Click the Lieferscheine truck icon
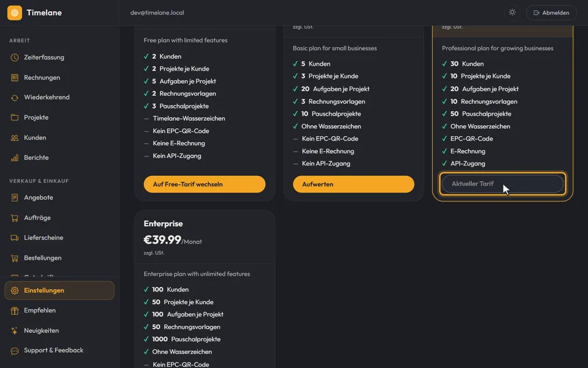Viewport: 588px width, 368px height. (x=15, y=238)
